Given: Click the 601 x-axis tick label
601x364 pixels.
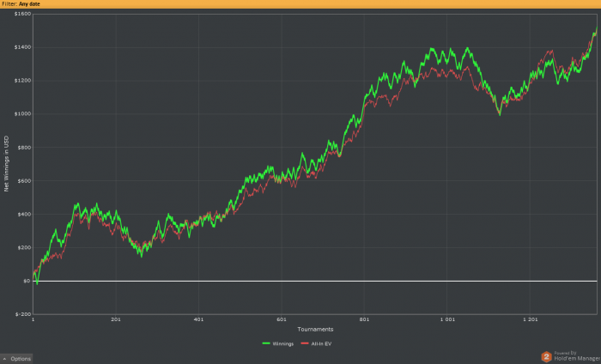Looking at the screenshot, I should click(x=282, y=319).
